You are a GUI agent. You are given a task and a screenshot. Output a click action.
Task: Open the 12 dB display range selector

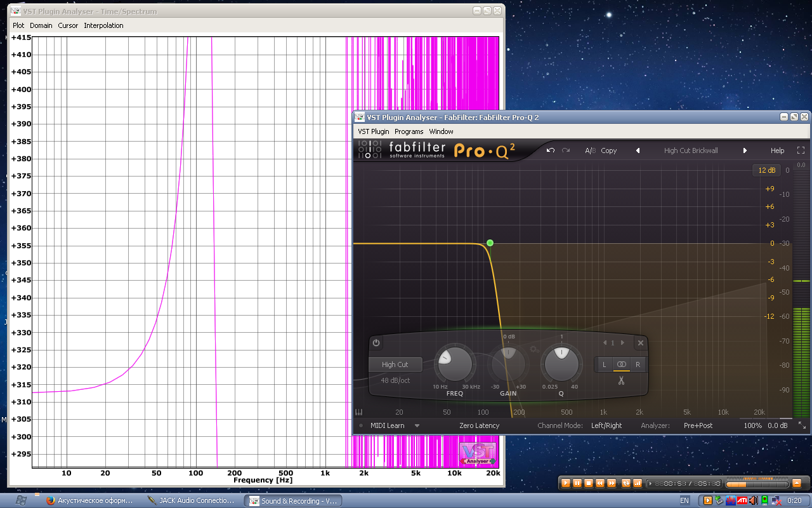(767, 170)
